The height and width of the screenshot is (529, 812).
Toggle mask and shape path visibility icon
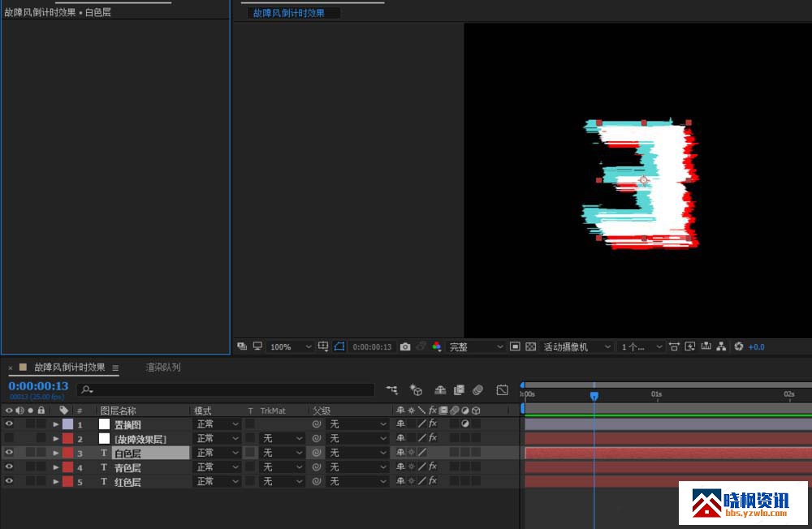point(339,346)
